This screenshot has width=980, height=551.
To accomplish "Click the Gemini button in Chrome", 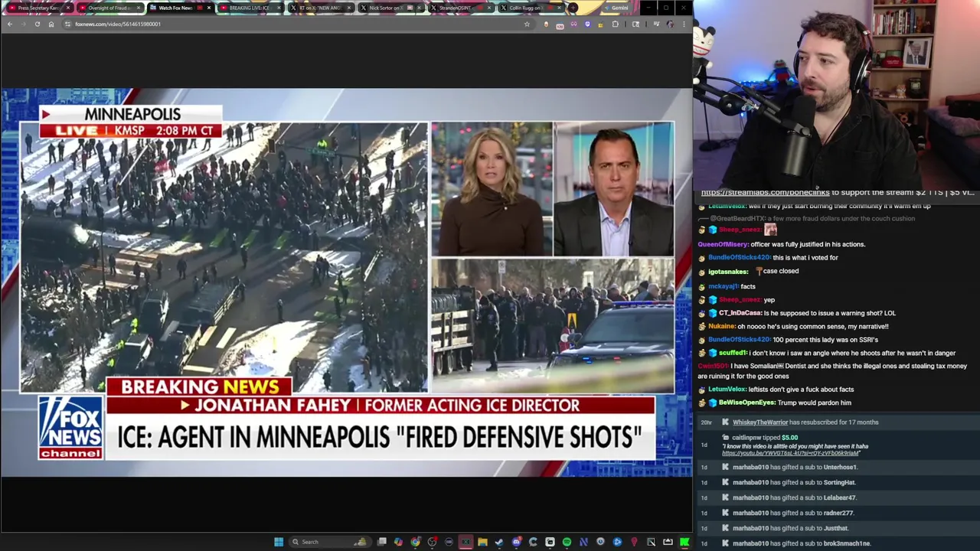I will (616, 8).
